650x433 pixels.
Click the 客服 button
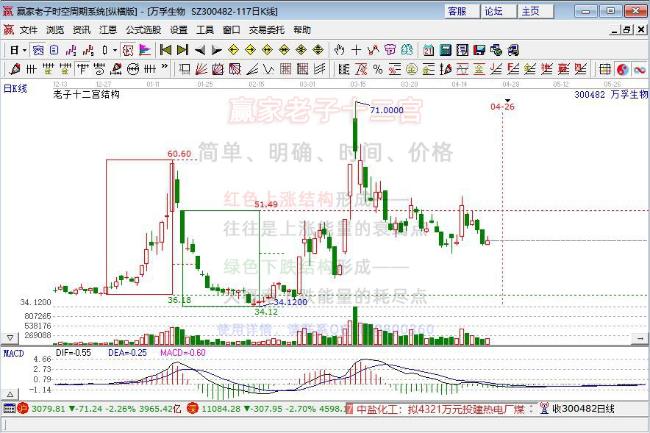pyautogui.click(x=463, y=11)
